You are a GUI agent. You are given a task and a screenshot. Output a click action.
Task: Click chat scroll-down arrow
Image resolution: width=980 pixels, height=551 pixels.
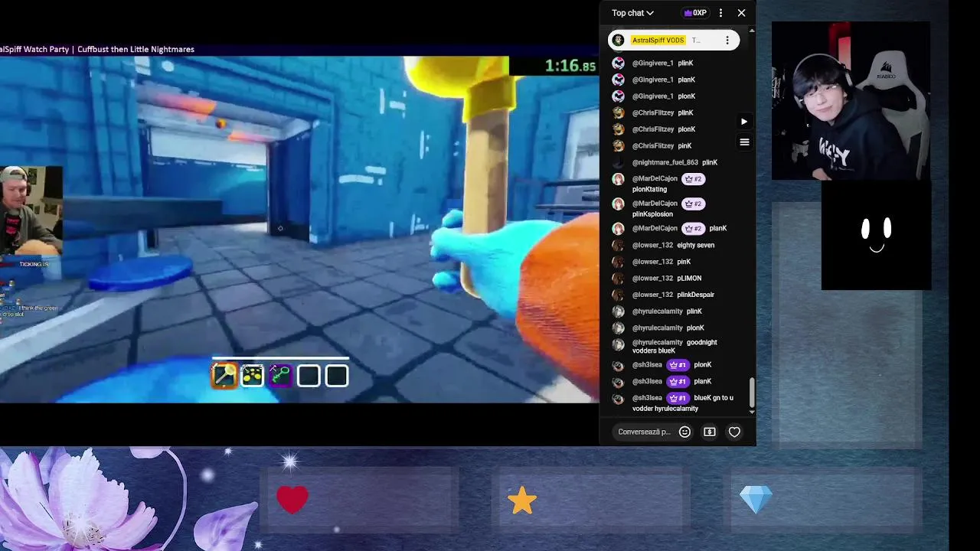(x=752, y=412)
